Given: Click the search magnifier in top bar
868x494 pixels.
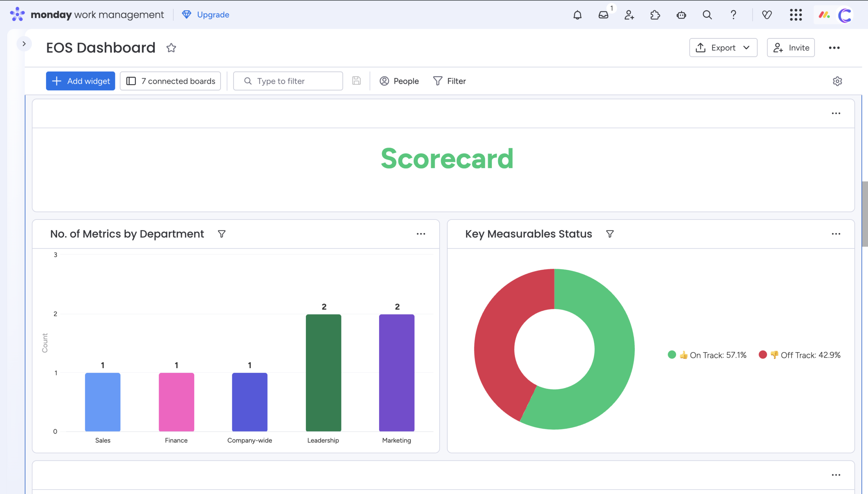Looking at the screenshot, I should (x=707, y=15).
